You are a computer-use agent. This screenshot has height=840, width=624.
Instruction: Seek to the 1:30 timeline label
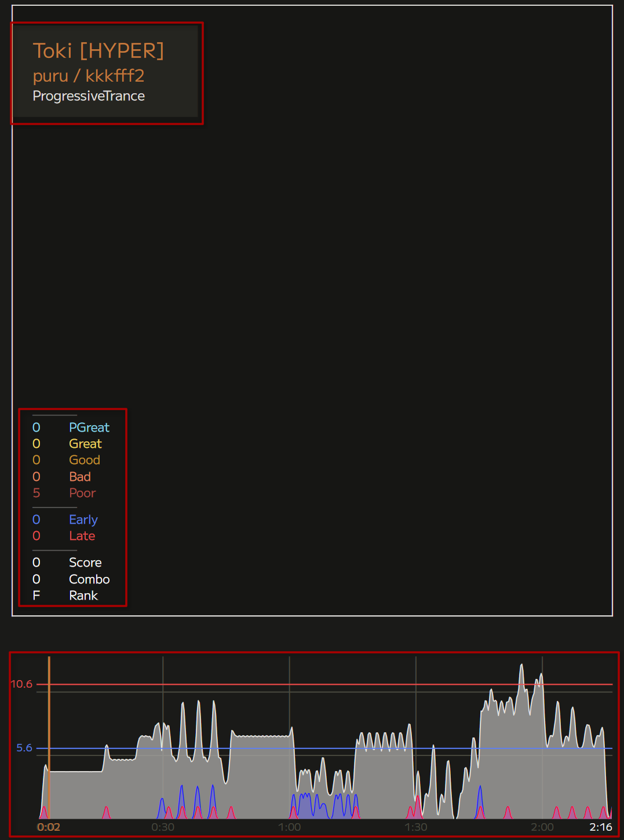415,827
